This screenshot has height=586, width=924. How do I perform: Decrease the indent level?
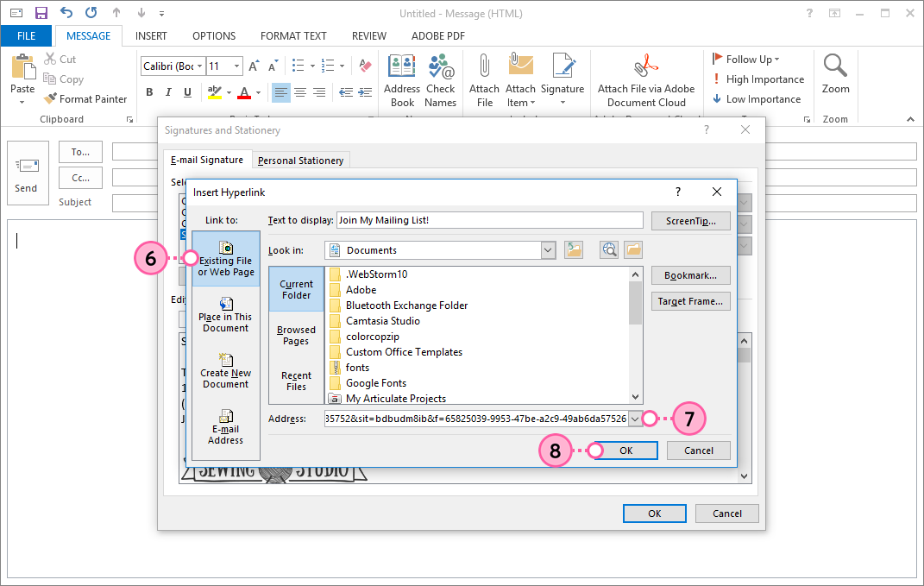[x=346, y=92]
